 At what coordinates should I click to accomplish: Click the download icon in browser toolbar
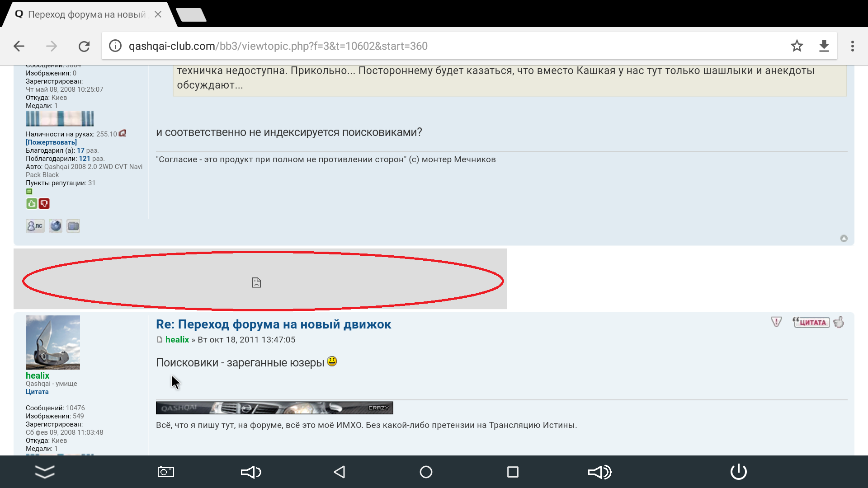824,46
